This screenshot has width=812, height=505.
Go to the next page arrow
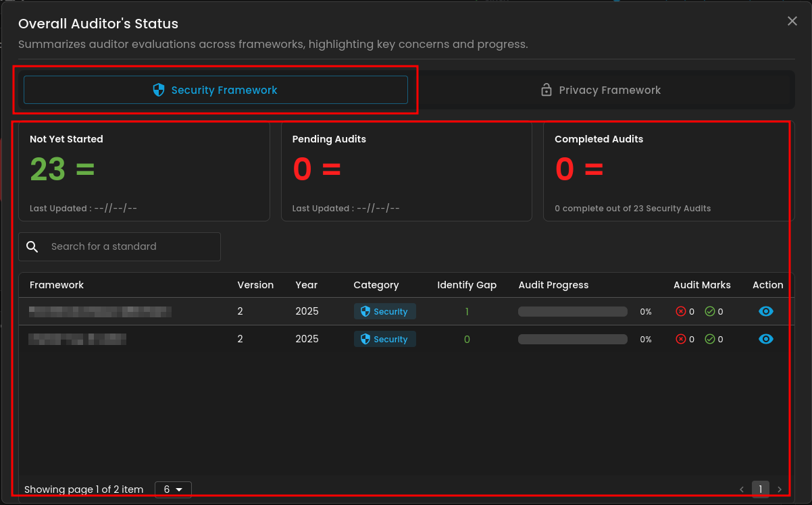pyautogui.click(x=780, y=489)
